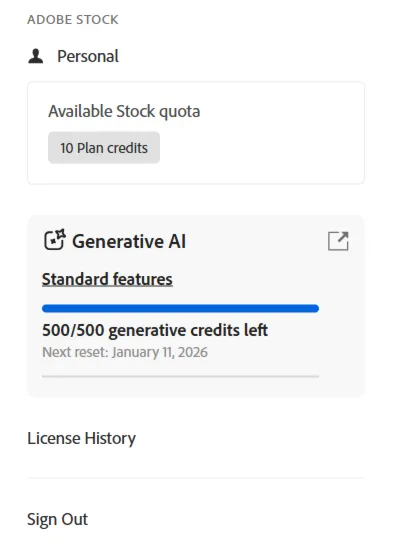Click the Next reset January 11, 2026 text
406x557 pixels.
125,352
